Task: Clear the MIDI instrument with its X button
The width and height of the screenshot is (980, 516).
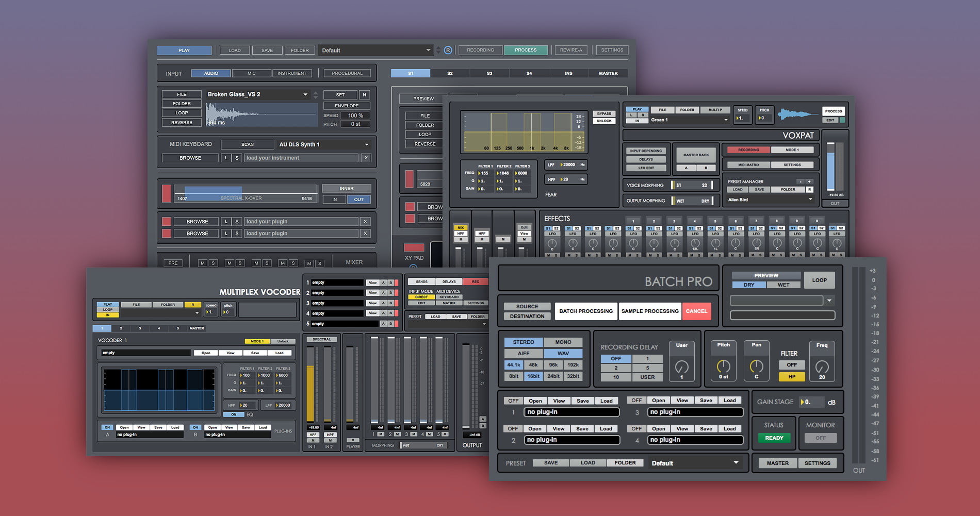Action: (x=366, y=158)
